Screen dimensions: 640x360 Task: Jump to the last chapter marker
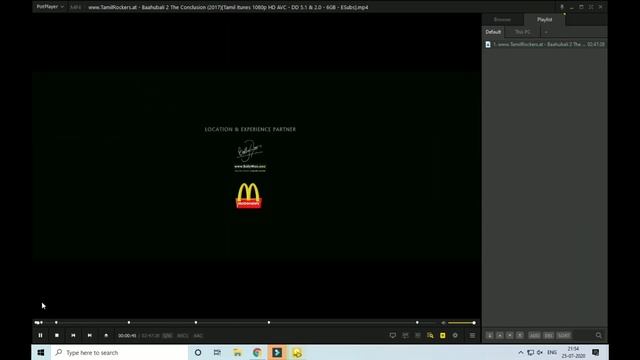pyautogui.click(x=417, y=322)
